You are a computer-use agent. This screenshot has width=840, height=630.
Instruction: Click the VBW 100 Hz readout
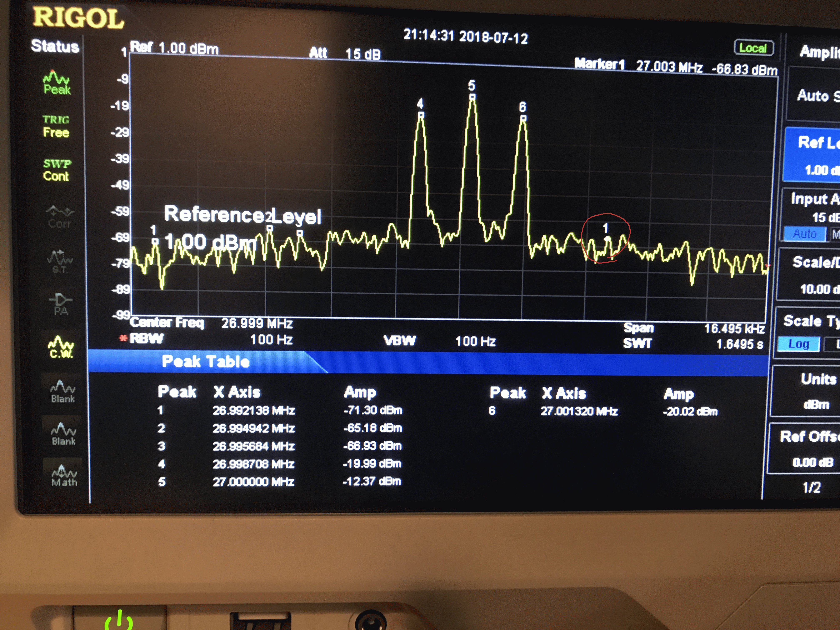coord(440,341)
